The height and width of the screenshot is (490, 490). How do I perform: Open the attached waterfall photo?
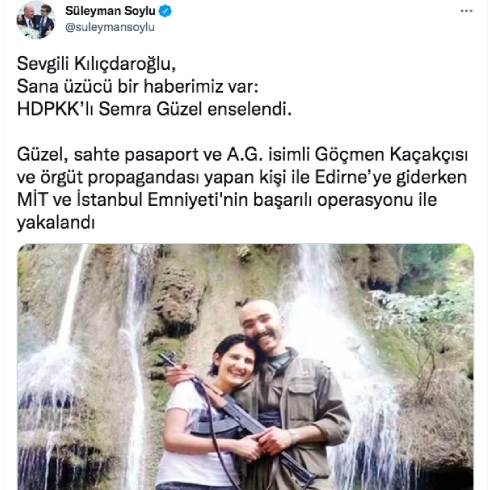pos(245,367)
